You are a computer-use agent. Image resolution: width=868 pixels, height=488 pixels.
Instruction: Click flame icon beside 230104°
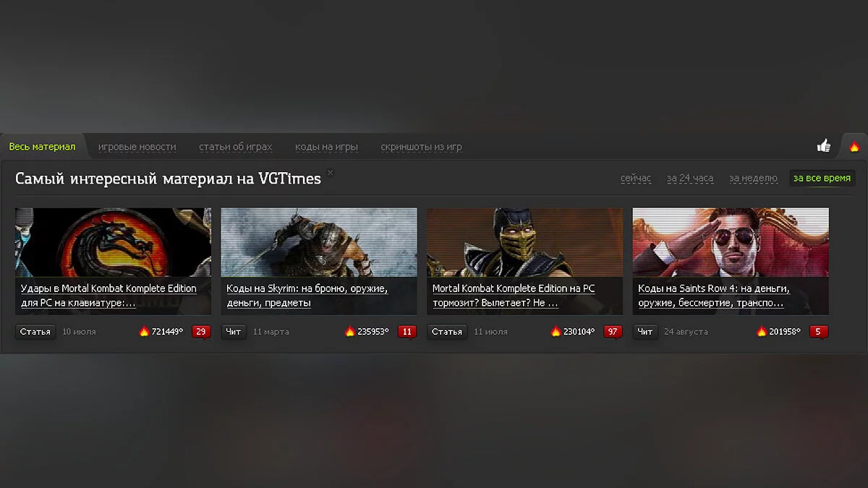coord(556,332)
